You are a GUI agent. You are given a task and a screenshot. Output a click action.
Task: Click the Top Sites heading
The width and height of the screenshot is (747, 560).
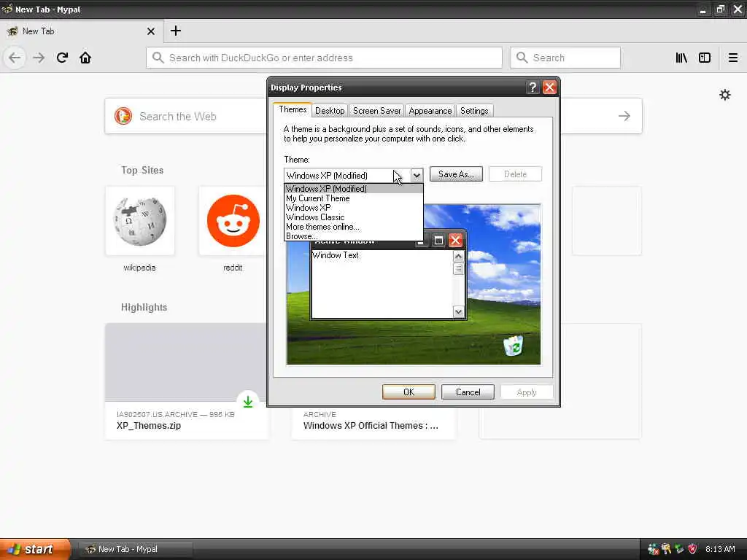(142, 170)
